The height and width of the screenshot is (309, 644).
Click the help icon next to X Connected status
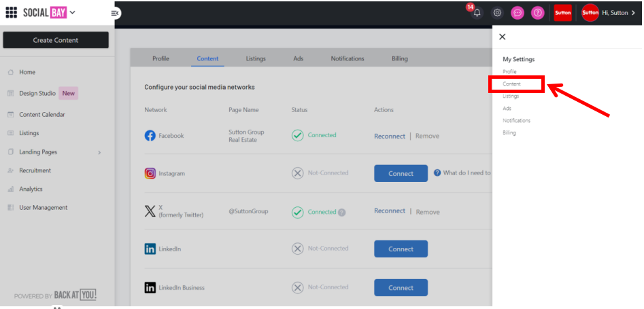tap(341, 213)
